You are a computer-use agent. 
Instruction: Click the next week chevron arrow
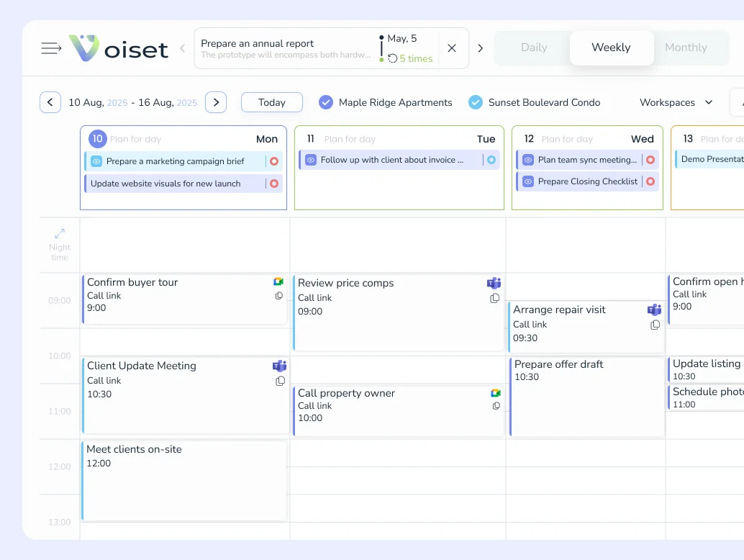[216, 102]
